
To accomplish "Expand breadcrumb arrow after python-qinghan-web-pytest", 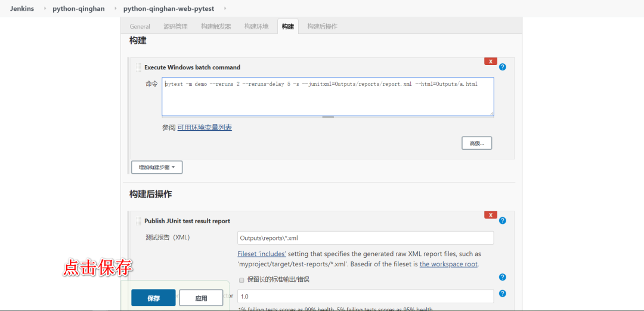I will click(225, 8).
